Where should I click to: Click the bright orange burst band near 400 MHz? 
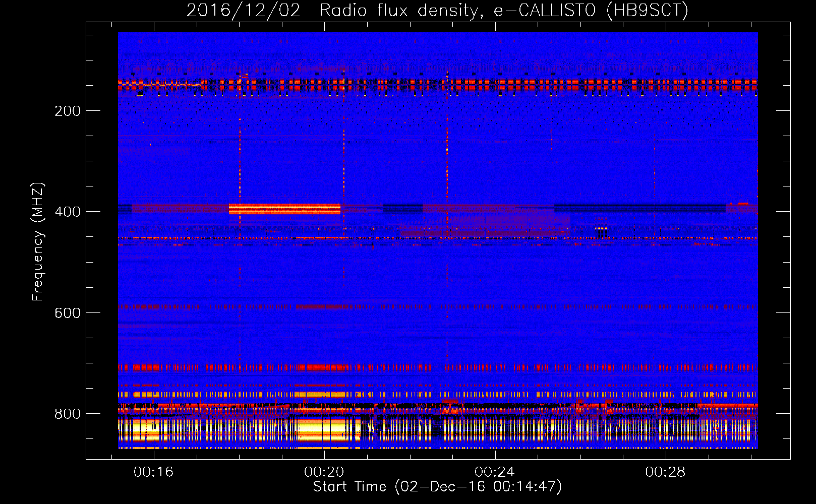(x=284, y=209)
